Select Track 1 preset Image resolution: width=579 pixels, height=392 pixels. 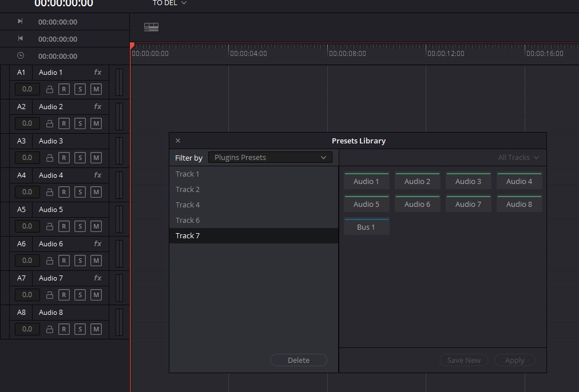pyautogui.click(x=253, y=174)
